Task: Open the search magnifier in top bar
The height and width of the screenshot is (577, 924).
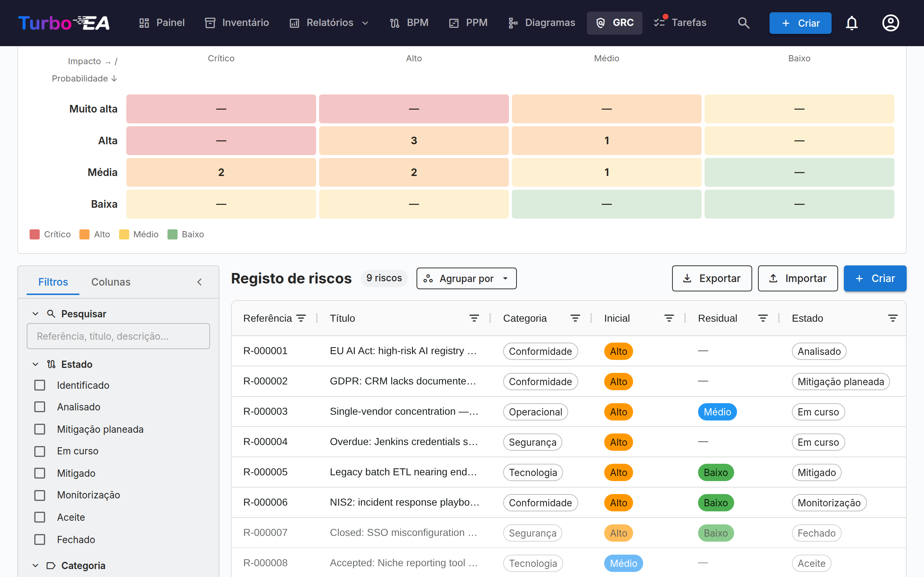Action: pyautogui.click(x=744, y=23)
